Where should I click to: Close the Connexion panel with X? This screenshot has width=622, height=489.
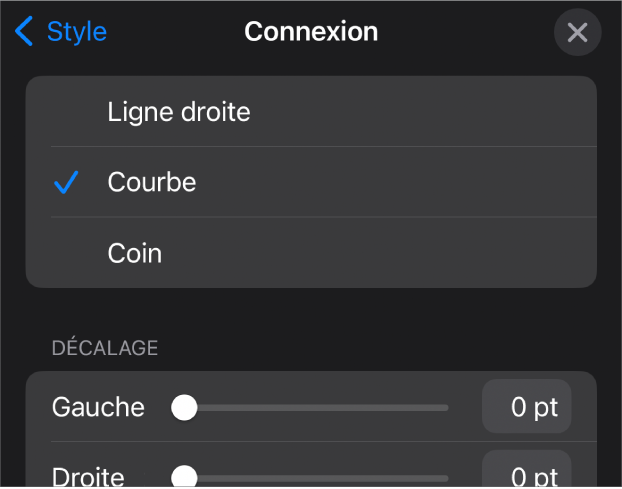pos(577,33)
